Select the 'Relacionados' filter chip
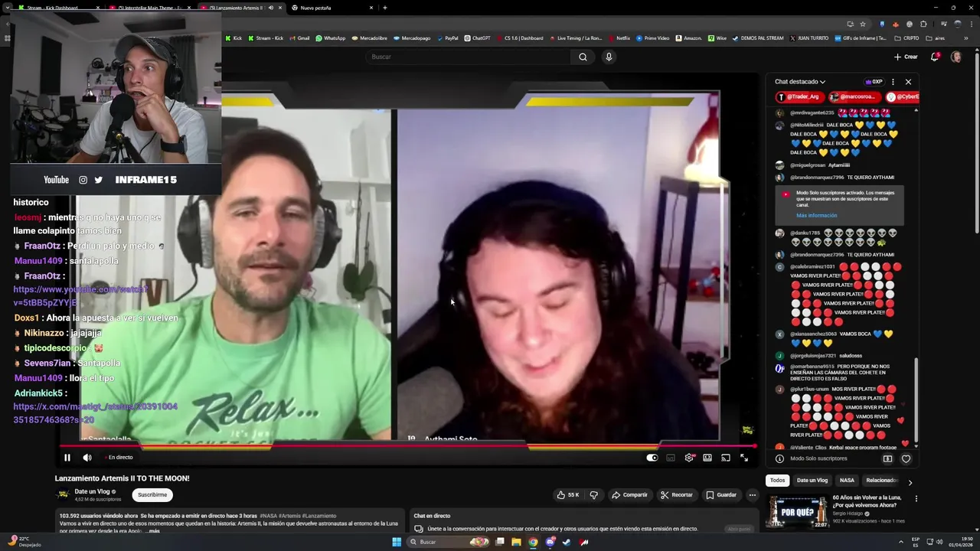This screenshot has height=551, width=980. 881,481
